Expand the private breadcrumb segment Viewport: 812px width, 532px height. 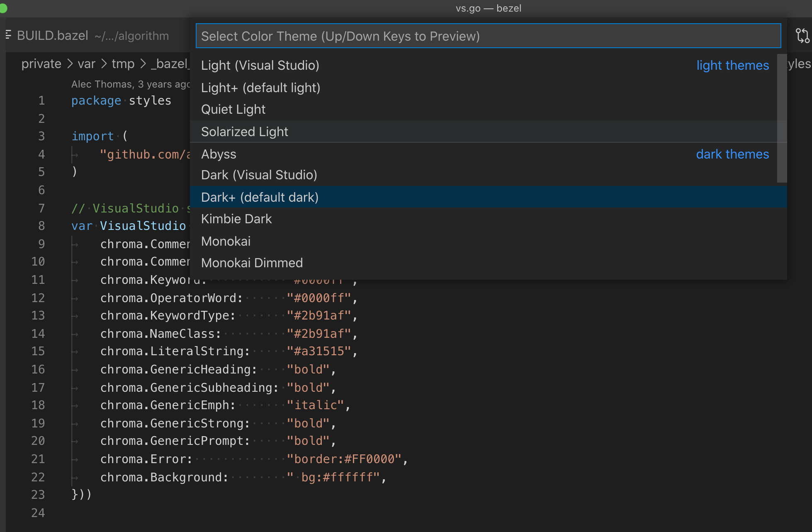(x=41, y=64)
